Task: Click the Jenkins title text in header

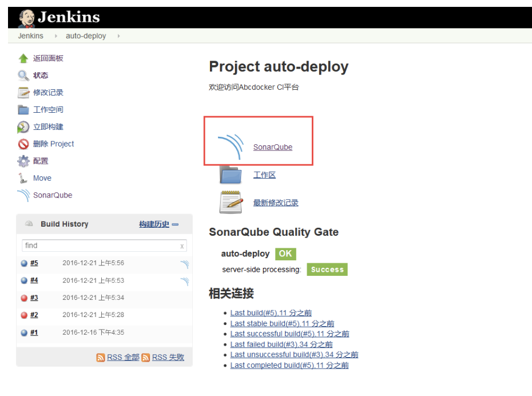Action: point(69,17)
